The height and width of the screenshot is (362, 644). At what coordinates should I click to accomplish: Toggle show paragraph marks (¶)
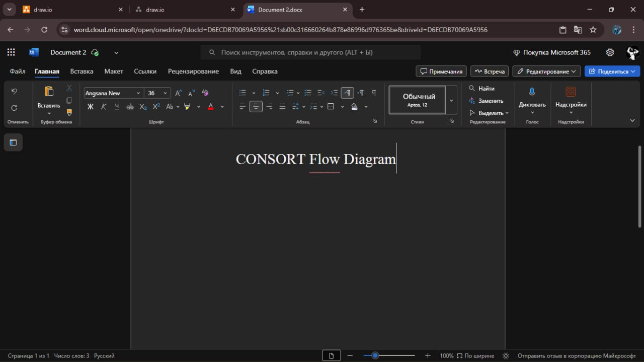point(374,93)
